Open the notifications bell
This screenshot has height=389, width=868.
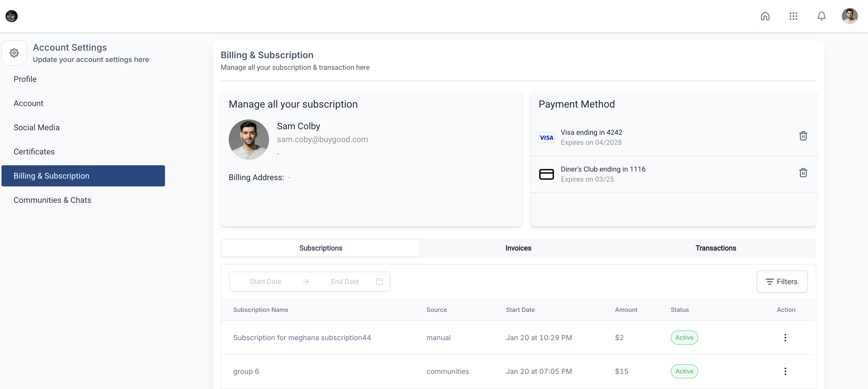[x=821, y=16]
